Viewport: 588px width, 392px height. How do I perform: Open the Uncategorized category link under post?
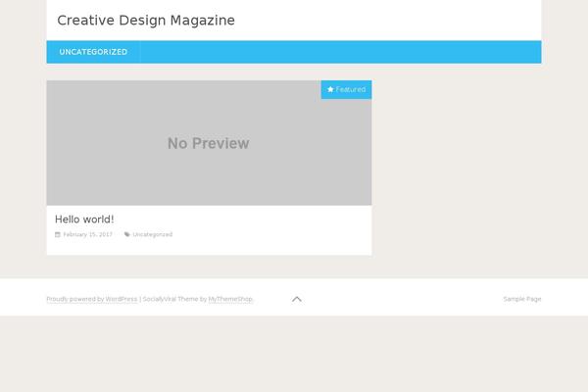(153, 234)
